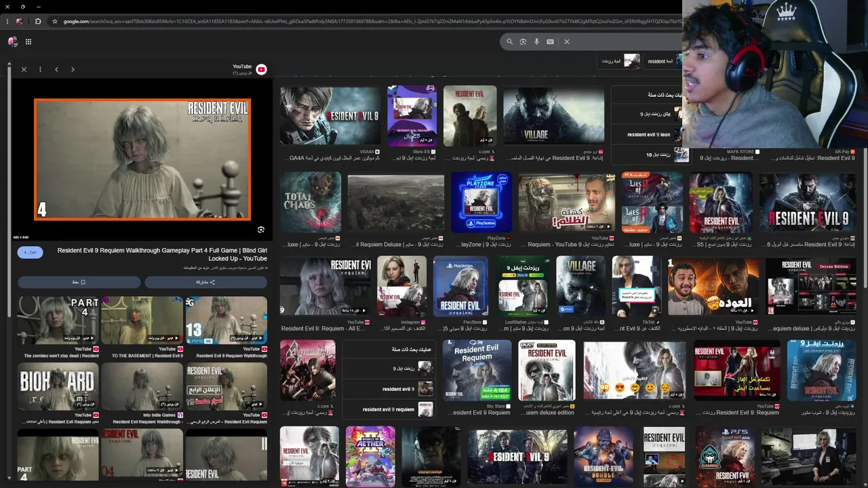
Task: Search inside the image with the Lens icon
Action: [x=260, y=230]
